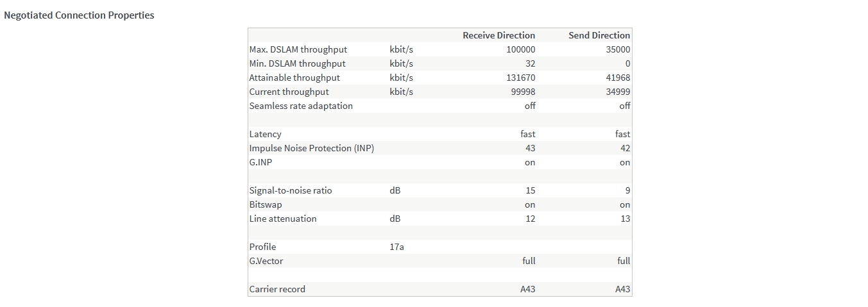868x307 pixels.
Task: Select the Impulse Noise Protection (INP) label
Action: (x=311, y=148)
